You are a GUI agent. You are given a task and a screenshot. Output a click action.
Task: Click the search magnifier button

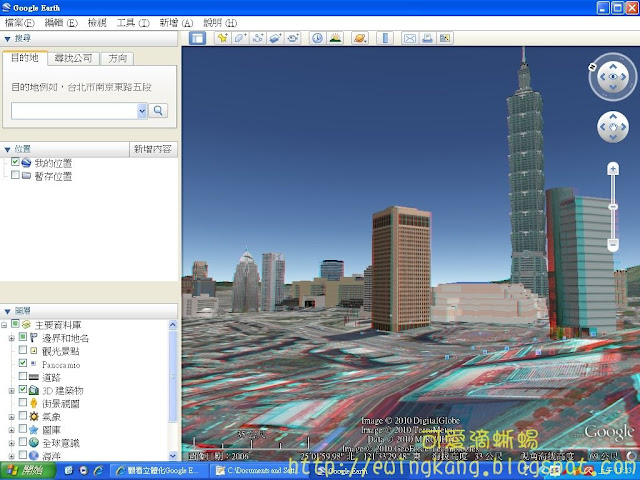point(158,111)
